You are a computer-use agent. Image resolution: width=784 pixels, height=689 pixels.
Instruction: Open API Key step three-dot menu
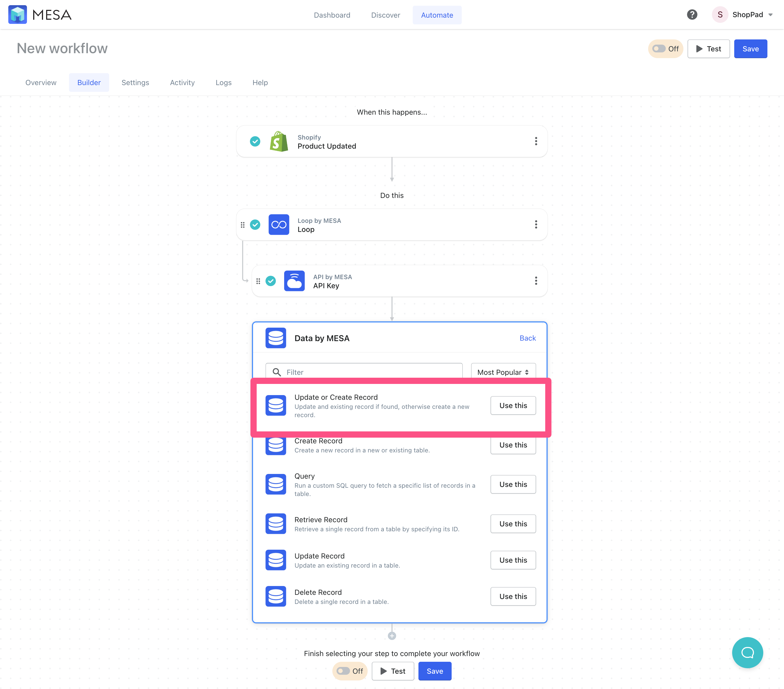coord(536,281)
